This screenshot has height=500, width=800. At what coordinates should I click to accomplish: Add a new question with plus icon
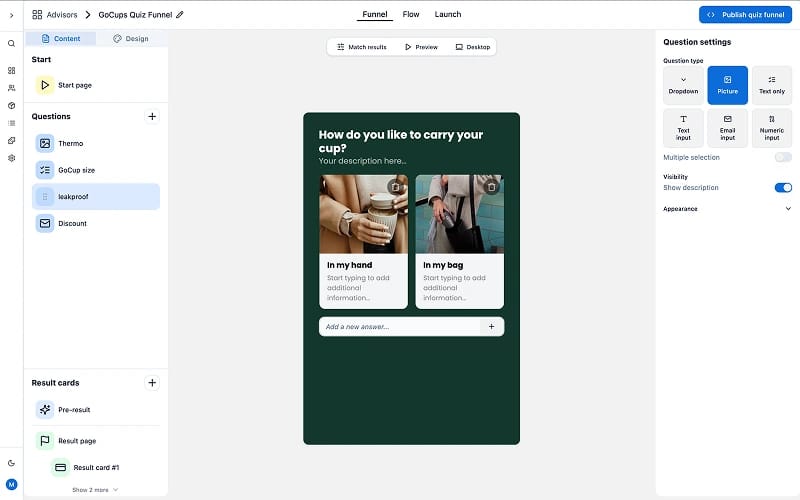(x=152, y=116)
